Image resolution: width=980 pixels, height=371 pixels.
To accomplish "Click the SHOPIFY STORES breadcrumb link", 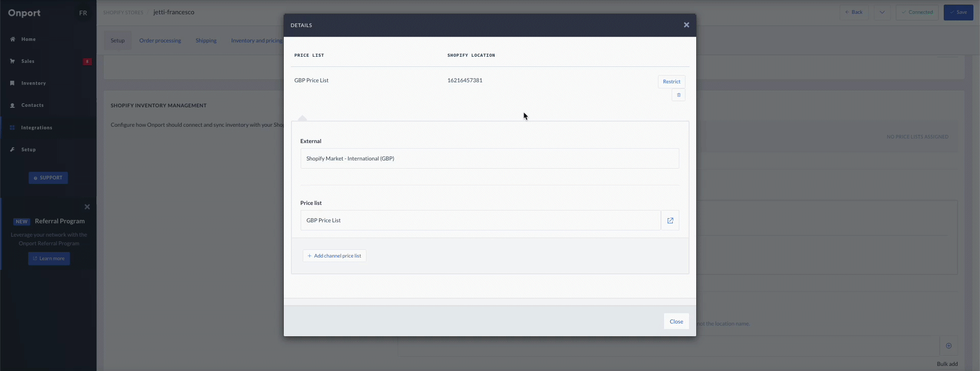I will click(x=123, y=12).
